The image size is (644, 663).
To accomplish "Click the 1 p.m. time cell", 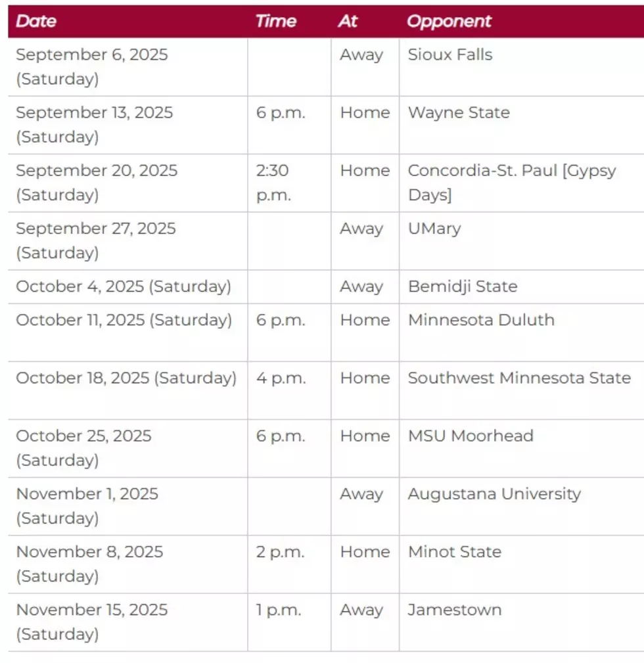I will tap(289, 622).
